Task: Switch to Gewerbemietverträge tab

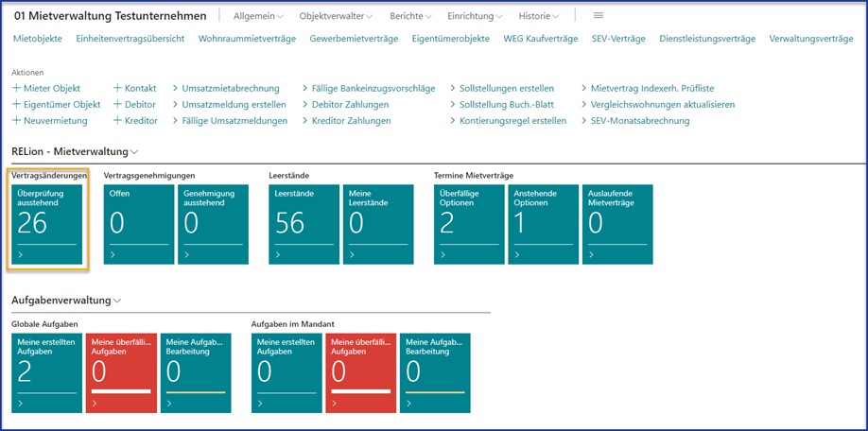Action: pyautogui.click(x=354, y=39)
